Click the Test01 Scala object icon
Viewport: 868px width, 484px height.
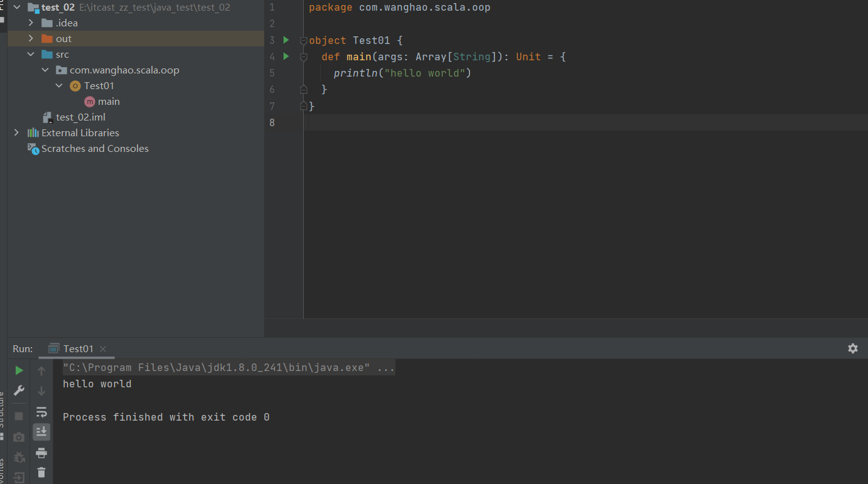[x=75, y=86]
